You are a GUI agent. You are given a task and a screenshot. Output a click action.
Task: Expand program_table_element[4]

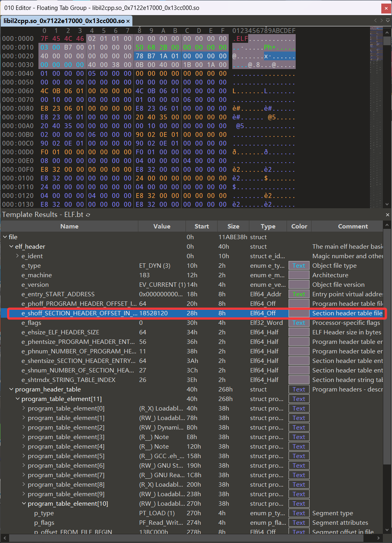pyautogui.click(x=24, y=446)
